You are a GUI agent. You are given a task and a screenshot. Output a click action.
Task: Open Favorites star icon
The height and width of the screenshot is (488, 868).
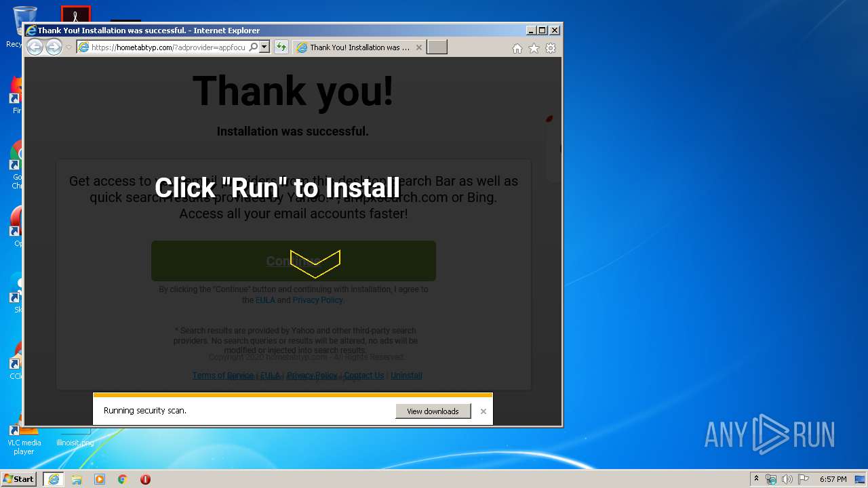[534, 48]
